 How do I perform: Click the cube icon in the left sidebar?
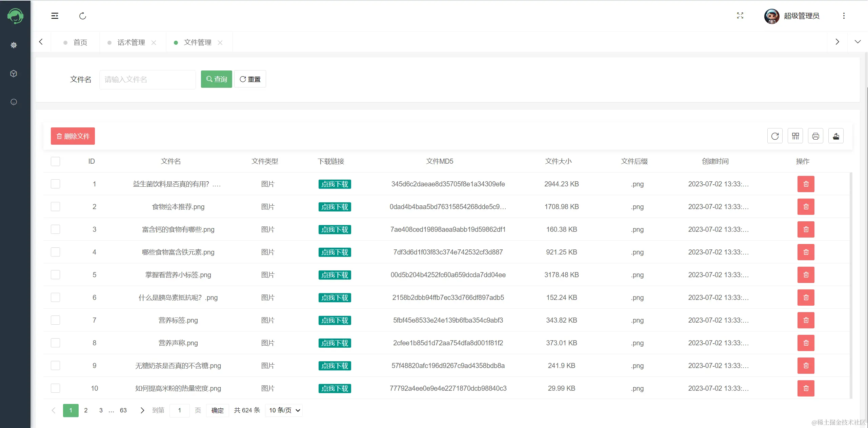point(14,74)
